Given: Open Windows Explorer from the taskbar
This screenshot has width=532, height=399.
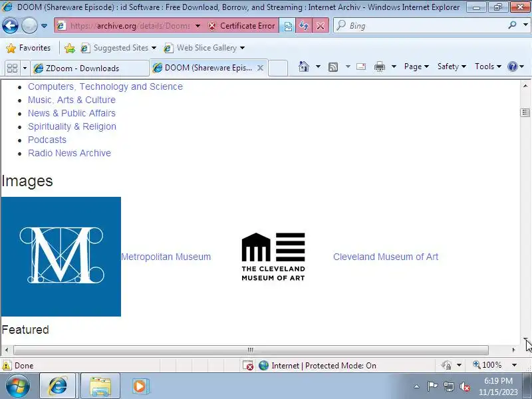Looking at the screenshot, I should 100,386.
